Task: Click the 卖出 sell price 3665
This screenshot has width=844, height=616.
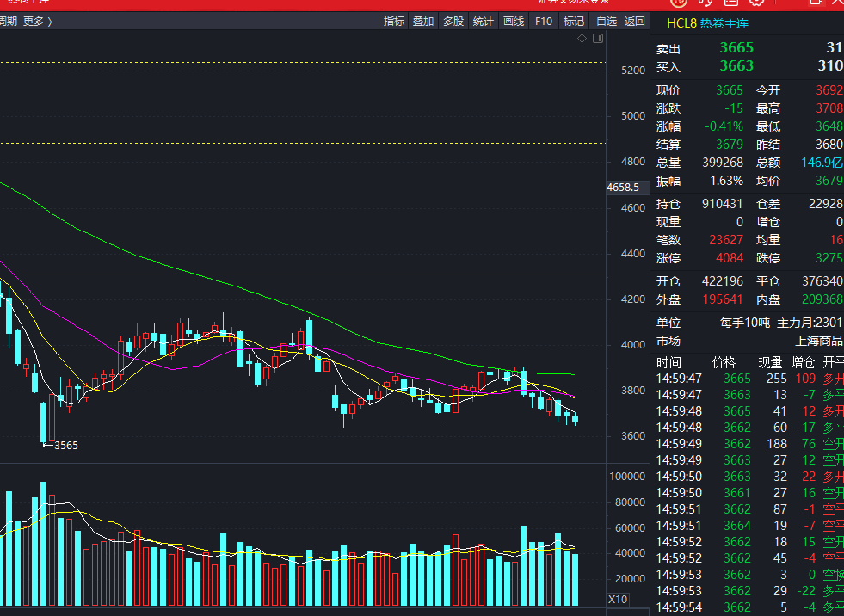Action: [736, 48]
